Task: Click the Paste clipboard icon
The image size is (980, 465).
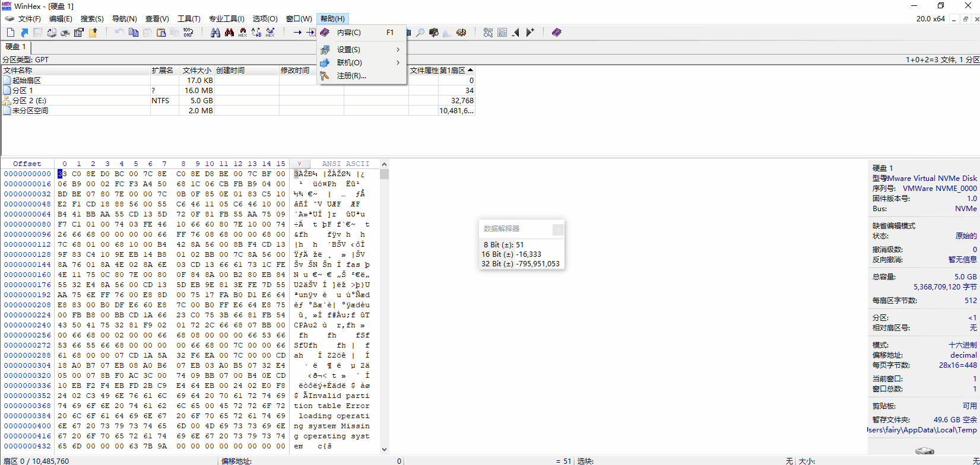Action: (x=161, y=33)
